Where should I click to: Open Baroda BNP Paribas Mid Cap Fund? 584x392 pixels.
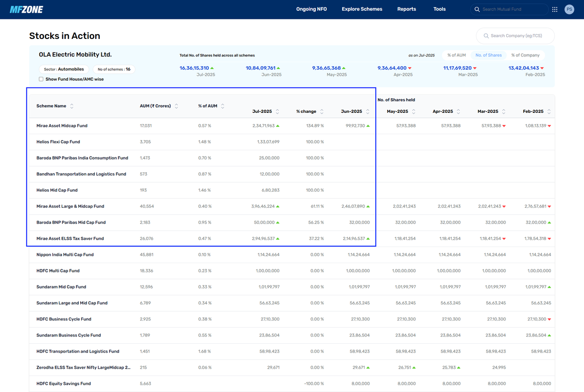coord(71,222)
